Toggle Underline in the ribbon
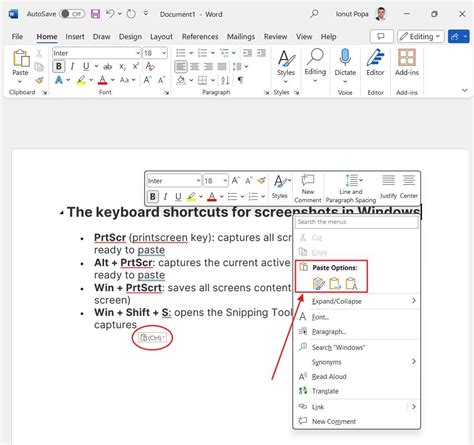 86,66
